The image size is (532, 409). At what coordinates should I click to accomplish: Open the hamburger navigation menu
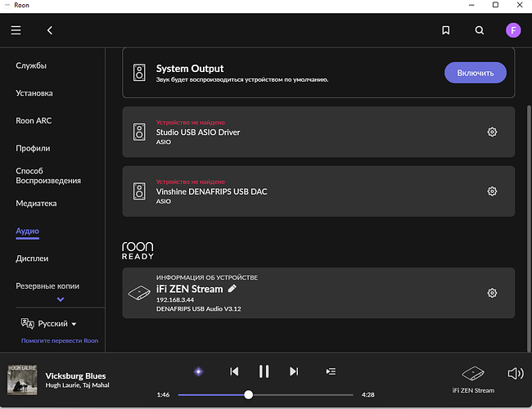[x=16, y=30]
